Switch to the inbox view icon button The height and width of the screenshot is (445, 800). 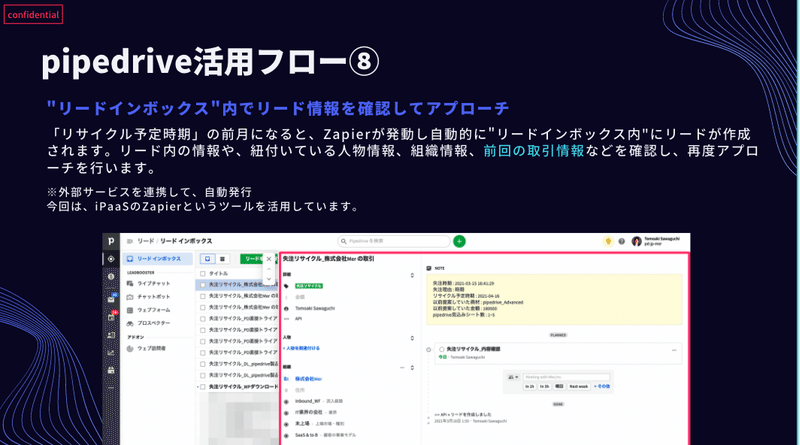(208, 259)
